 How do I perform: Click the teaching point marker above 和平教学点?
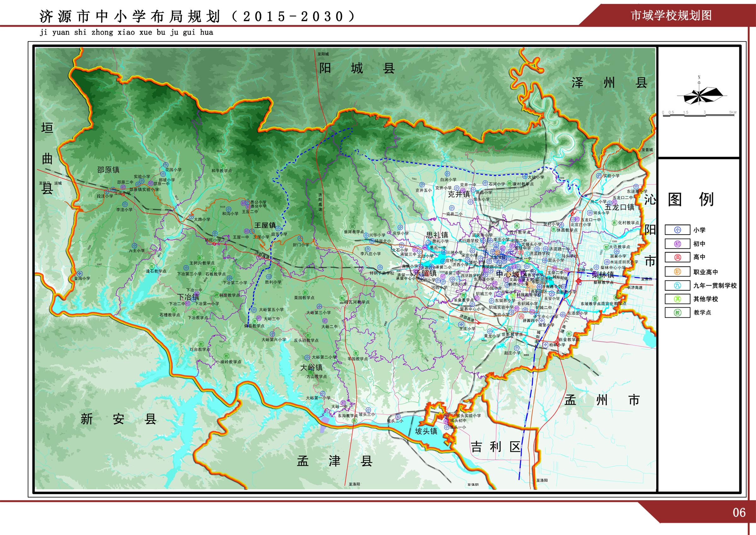click(223, 166)
